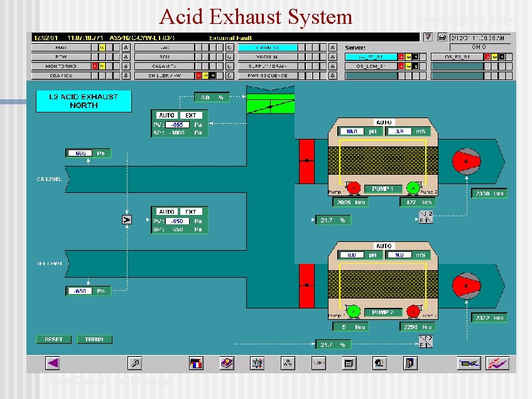Click the PV field showing -855 Pa
The width and height of the screenshot is (532, 399).
[177, 125]
